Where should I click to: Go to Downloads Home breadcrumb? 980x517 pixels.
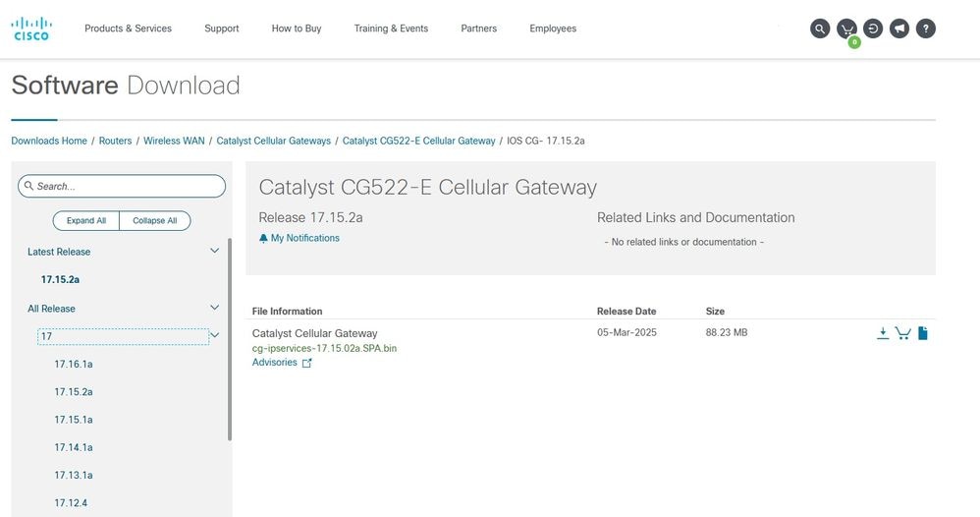pos(49,141)
